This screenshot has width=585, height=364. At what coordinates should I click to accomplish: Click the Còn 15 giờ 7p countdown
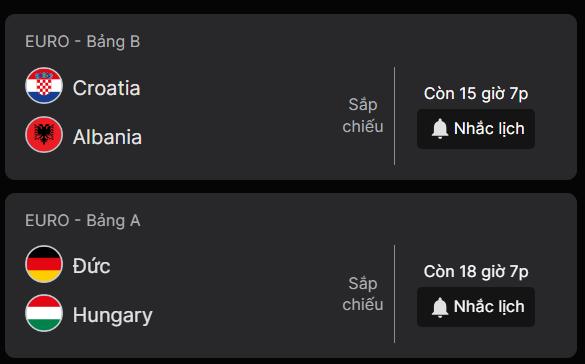point(476,94)
